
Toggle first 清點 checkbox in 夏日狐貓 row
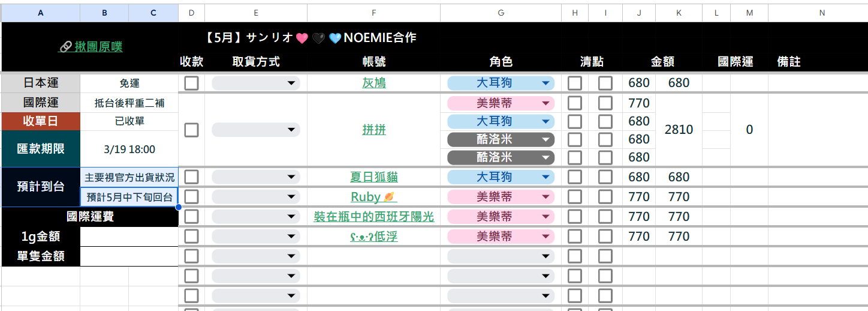coord(575,177)
